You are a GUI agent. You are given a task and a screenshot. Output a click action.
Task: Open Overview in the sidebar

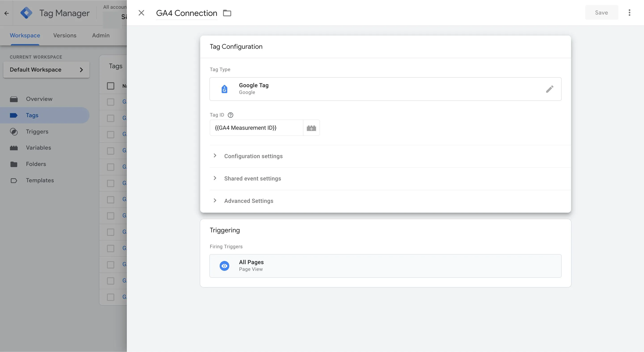click(45, 99)
